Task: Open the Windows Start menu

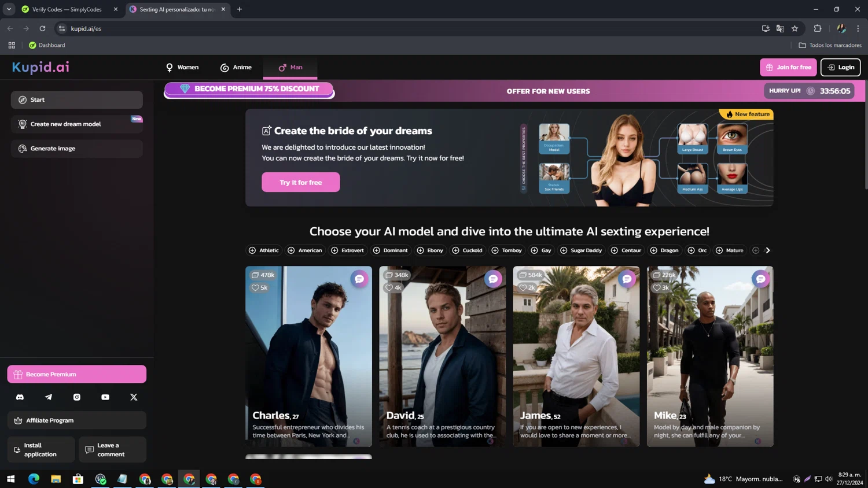Action: (10, 479)
